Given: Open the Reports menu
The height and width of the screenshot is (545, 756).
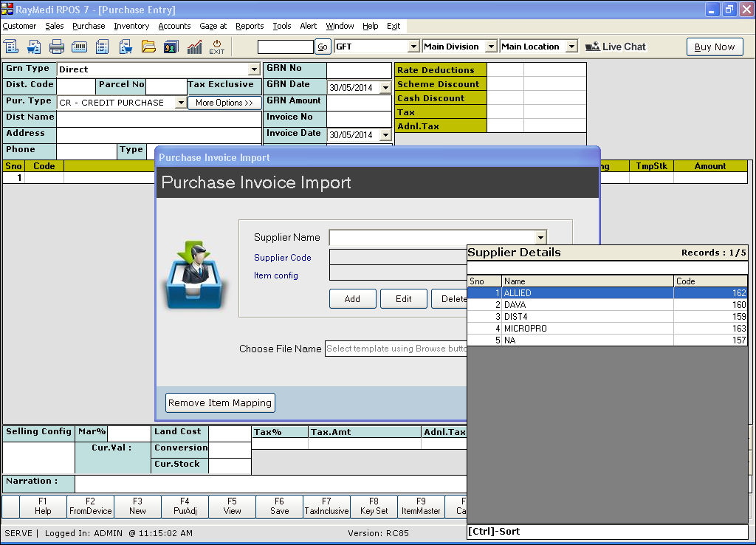Looking at the screenshot, I should [x=250, y=26].
